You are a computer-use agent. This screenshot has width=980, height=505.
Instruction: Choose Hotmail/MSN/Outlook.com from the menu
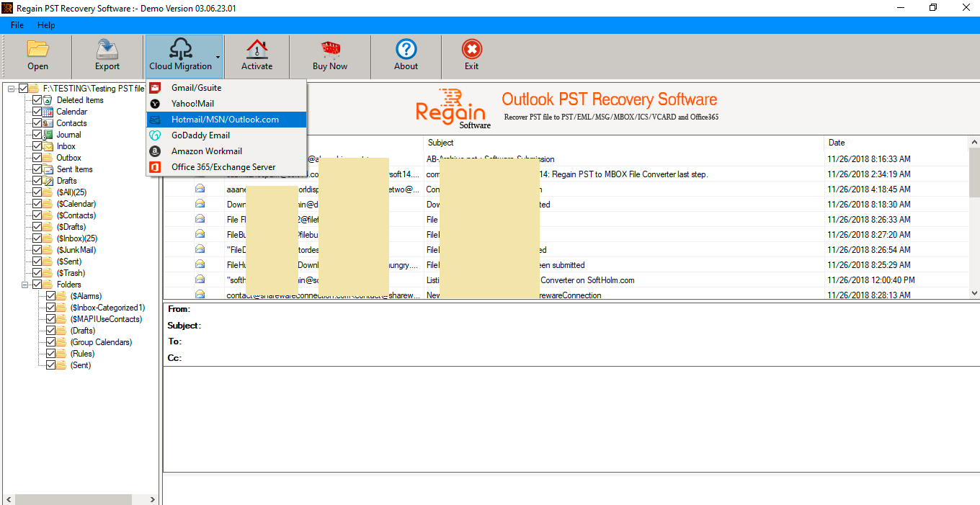click(227, 120)
